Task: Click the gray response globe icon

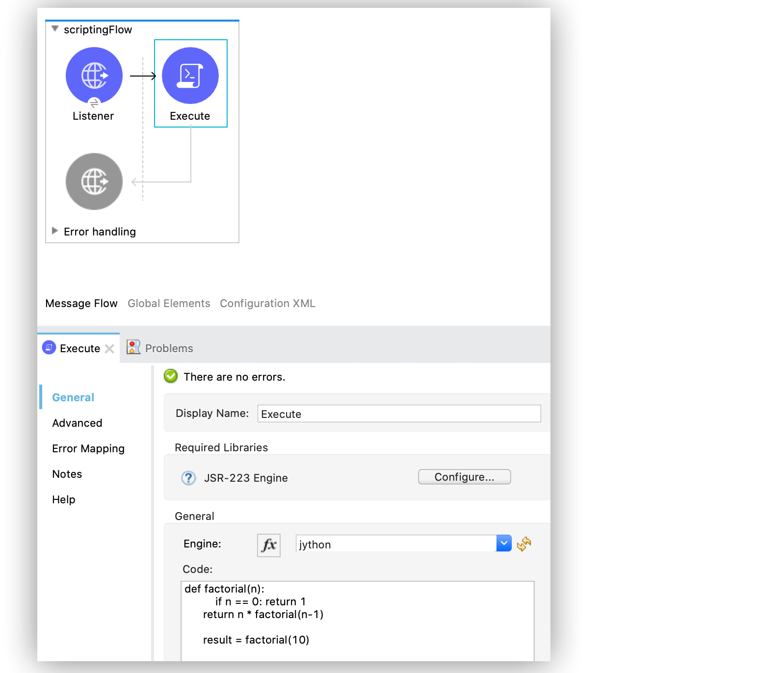Action: [94, 181]
